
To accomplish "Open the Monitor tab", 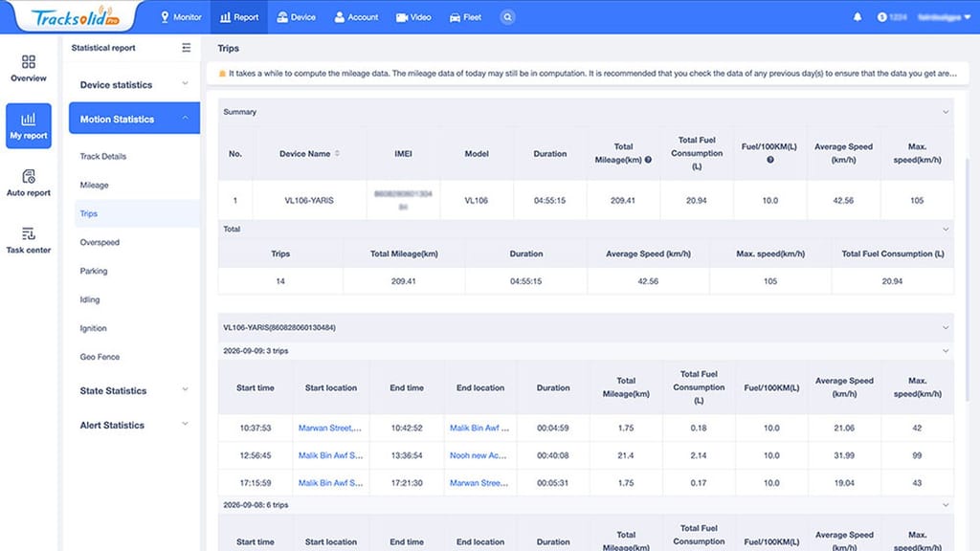I will 181,17.
